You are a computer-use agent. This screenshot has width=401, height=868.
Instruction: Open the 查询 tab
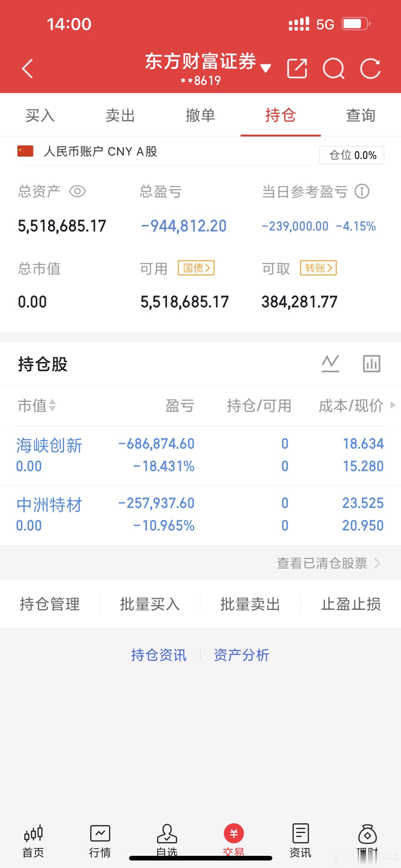click(x=361, y=115)
